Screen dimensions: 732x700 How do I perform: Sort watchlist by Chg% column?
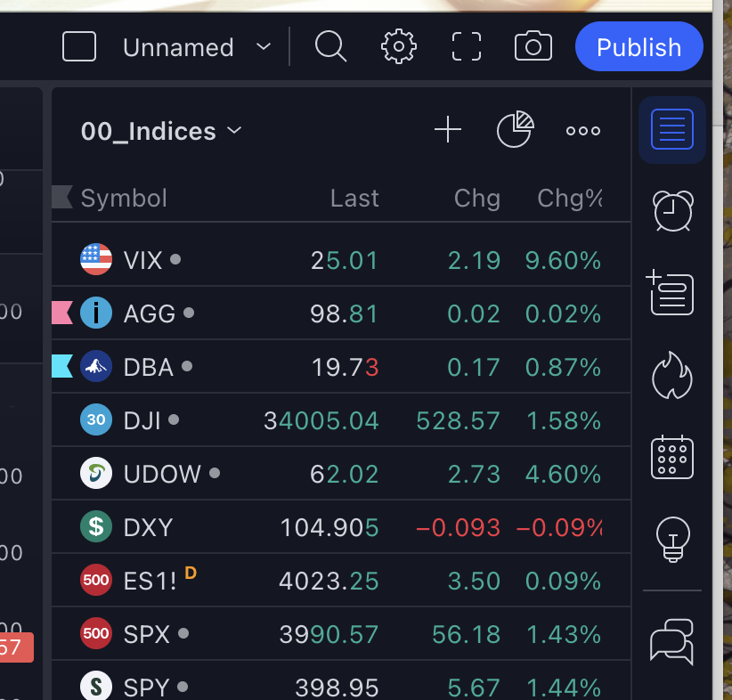(569, 198)
